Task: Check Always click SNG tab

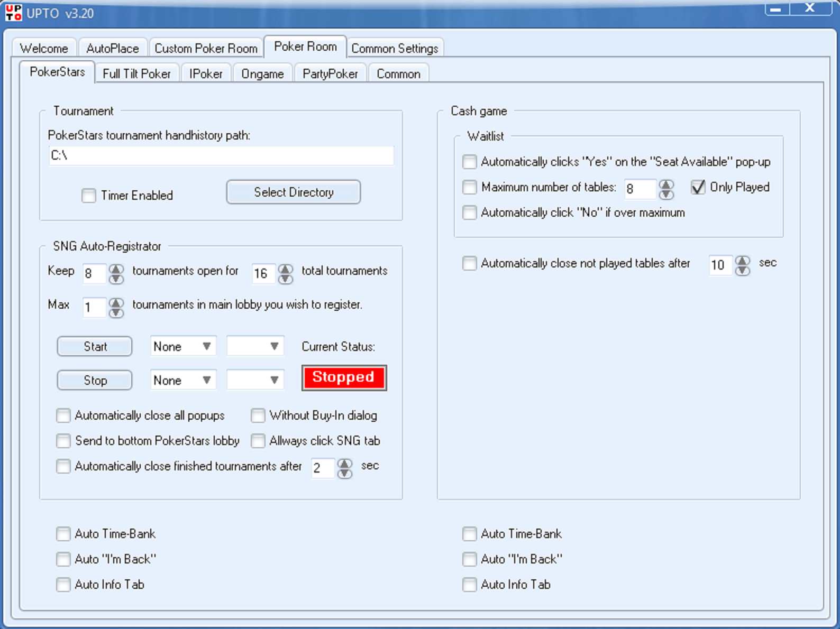Action: point(258,441)
